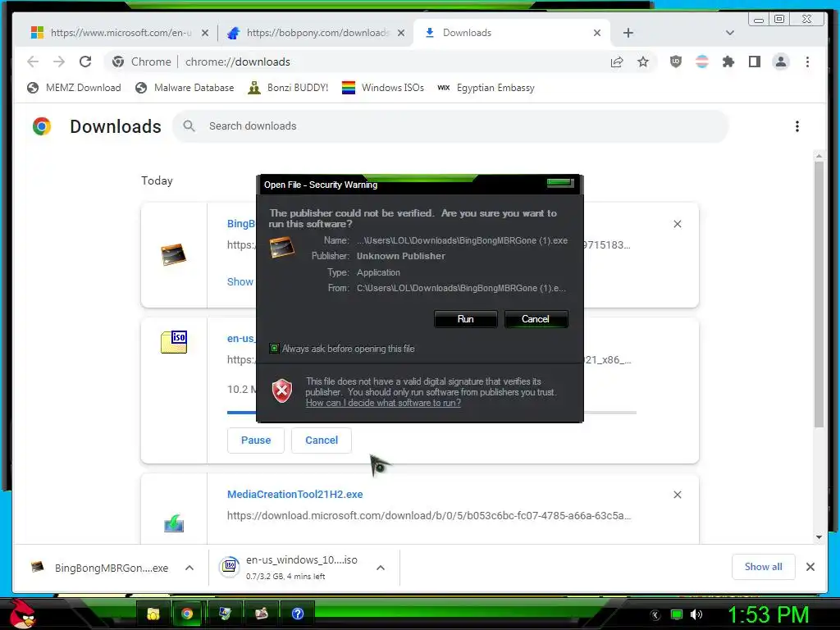Open the third taskbar program icon

[x=225, y=614]
